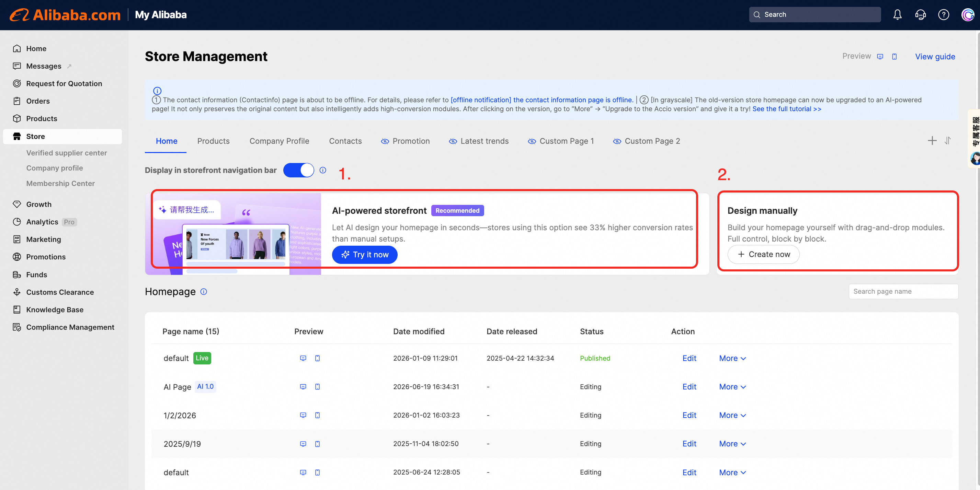Switch to the Products store tab
The height and width of the screenshot is (490, 980).
coord(214,141)
